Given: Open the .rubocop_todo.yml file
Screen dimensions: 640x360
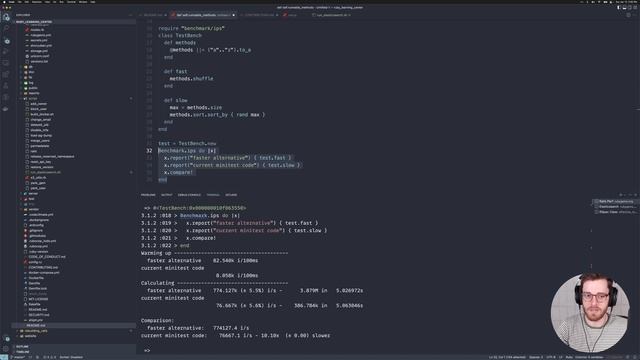Looking at the screenshot, I should (x=42, y=241).
